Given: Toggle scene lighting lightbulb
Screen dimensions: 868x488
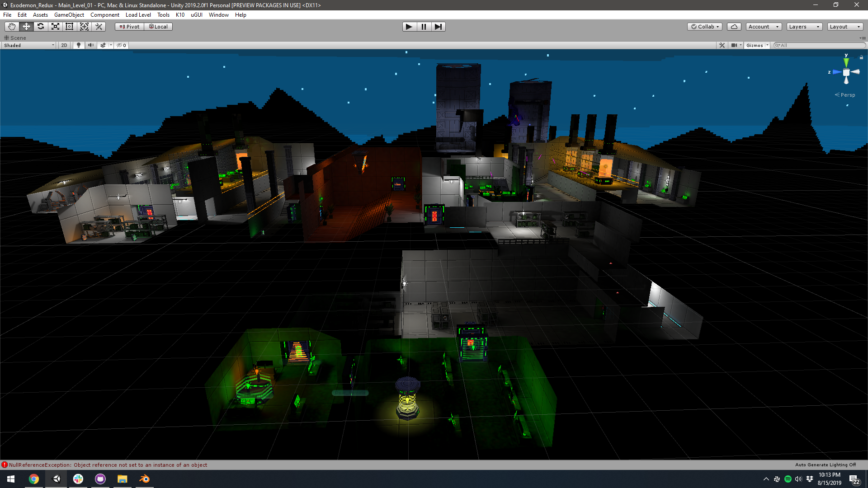Looking at the screenshot, I should [x=79, y=45].
